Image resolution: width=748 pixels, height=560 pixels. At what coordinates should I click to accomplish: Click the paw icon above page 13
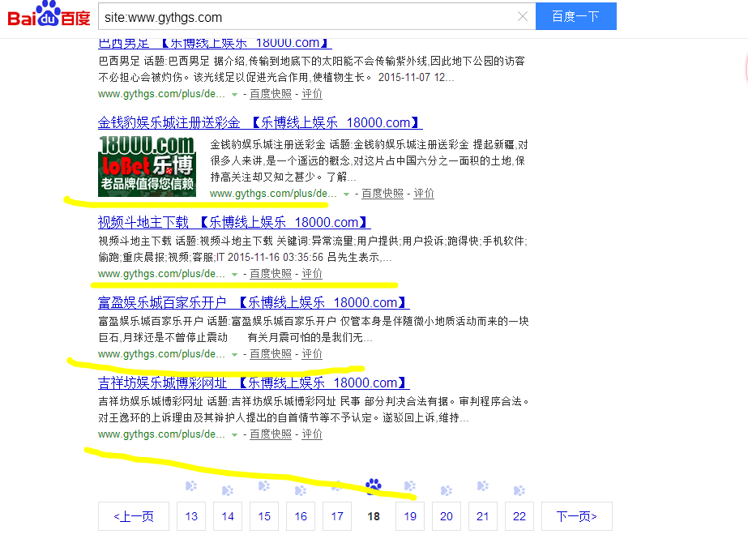[x=191, y=485]
